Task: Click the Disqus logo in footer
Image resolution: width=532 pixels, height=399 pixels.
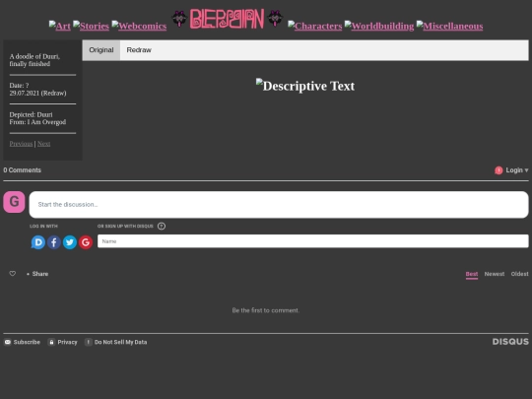Action: (x=510, y=342)
